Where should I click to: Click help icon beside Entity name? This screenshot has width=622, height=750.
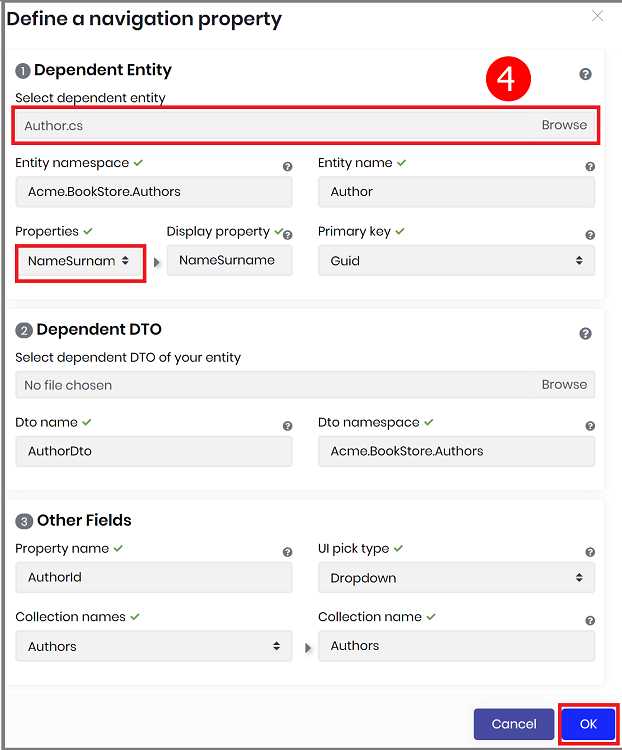(590, 167)
